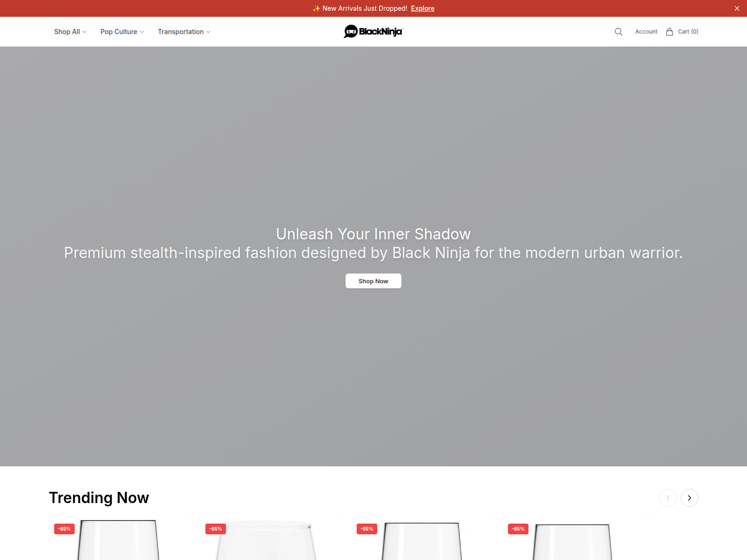Viewport: 747px width, 560px height.
Task: Click the Trending Now heading
Action: pyautogui.click(x=99, y=498)
